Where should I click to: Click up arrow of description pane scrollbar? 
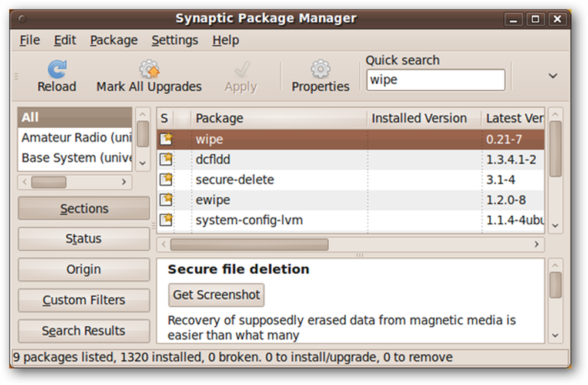pos(556,265)
